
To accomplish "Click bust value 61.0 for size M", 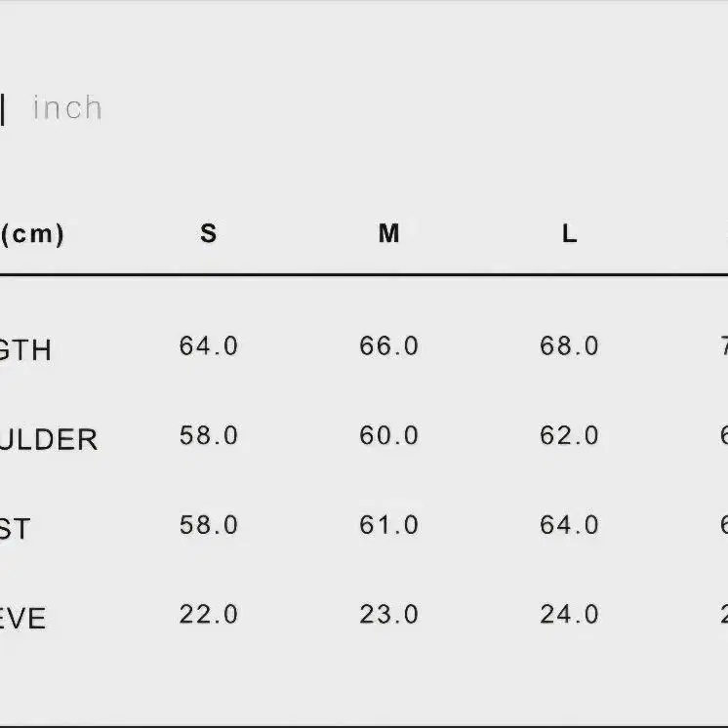I will (388, 525).
